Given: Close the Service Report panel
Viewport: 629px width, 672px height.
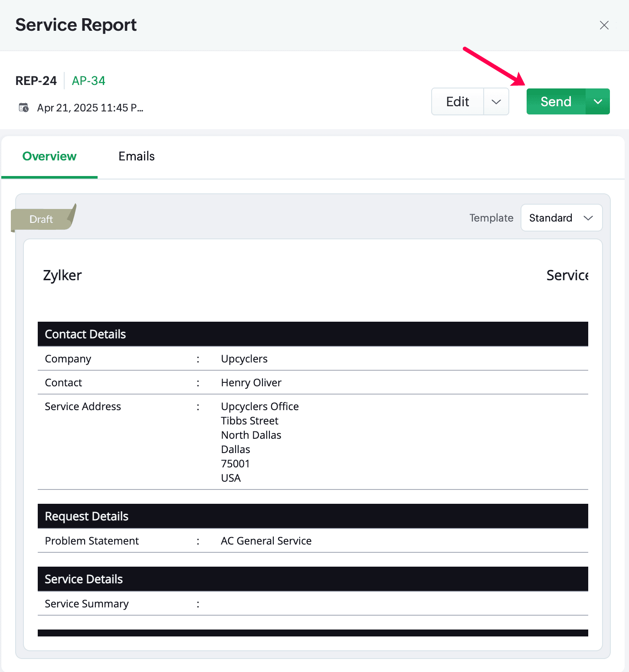Looking at the screenshot, I should [604, 25].
